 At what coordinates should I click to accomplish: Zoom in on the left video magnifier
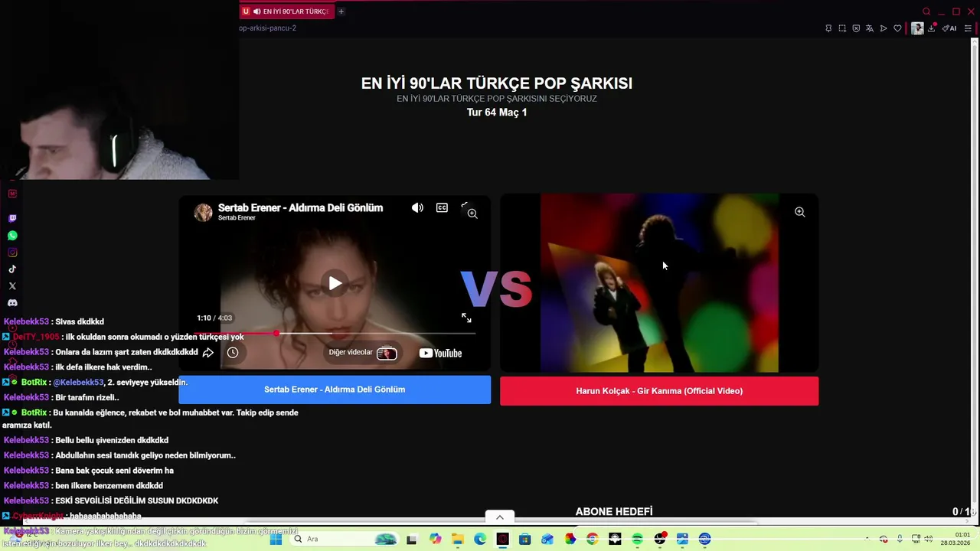pos(472,214)
